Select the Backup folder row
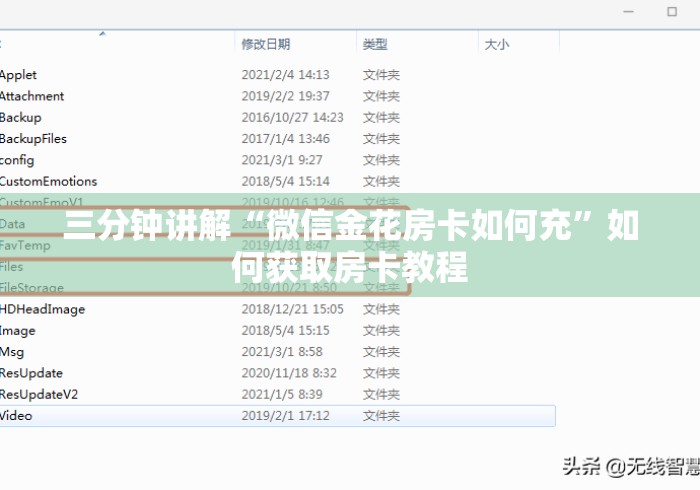This screenshot has width=700, height=490. click(277, 117)
